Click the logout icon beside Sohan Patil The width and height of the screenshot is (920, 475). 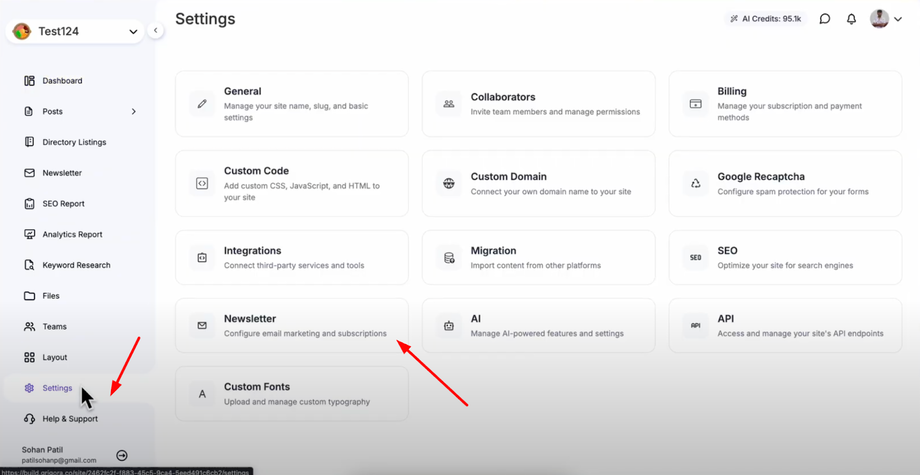pyautogui.click(x=122, y=455)
